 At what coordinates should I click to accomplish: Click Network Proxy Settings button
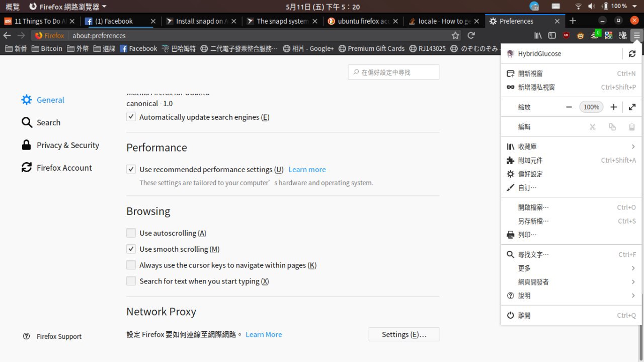404,334
